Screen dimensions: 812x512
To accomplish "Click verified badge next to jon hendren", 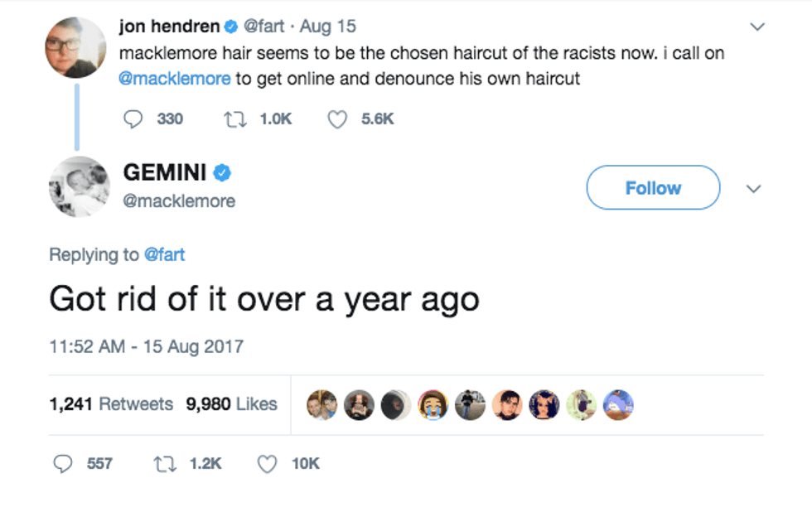I will tap(233, 27).
